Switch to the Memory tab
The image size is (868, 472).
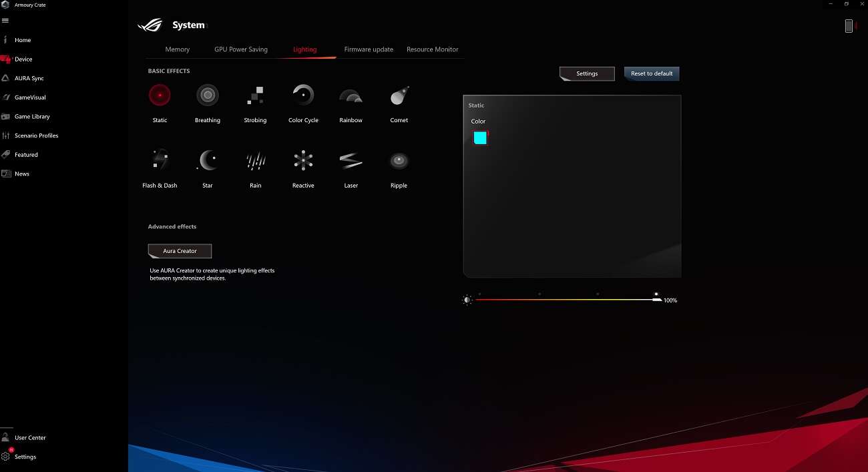point(178,49)
